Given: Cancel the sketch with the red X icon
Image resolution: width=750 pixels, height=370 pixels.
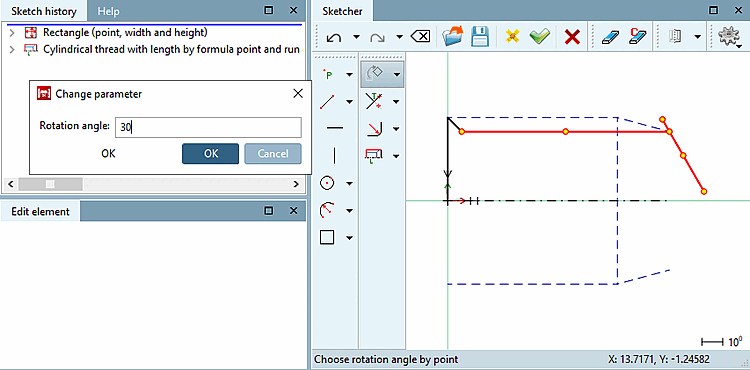Looking at the screenshot, I should [572, 37].
